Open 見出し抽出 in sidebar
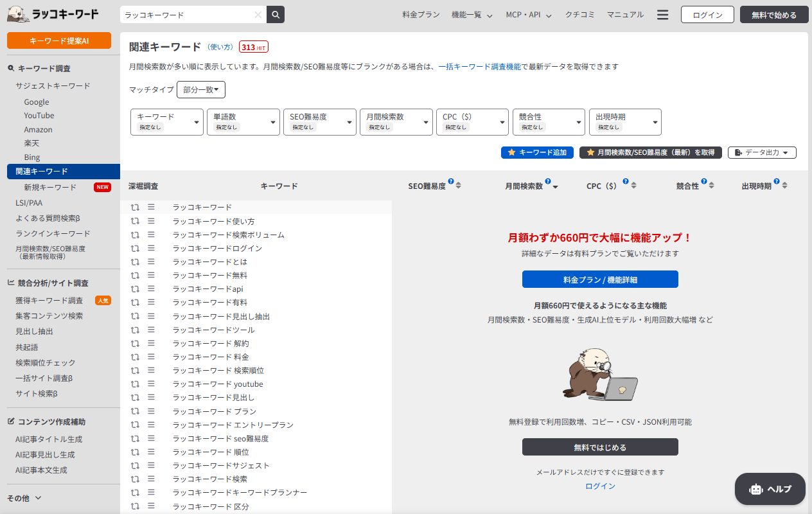812x514 pixels. tap(34, 332)
